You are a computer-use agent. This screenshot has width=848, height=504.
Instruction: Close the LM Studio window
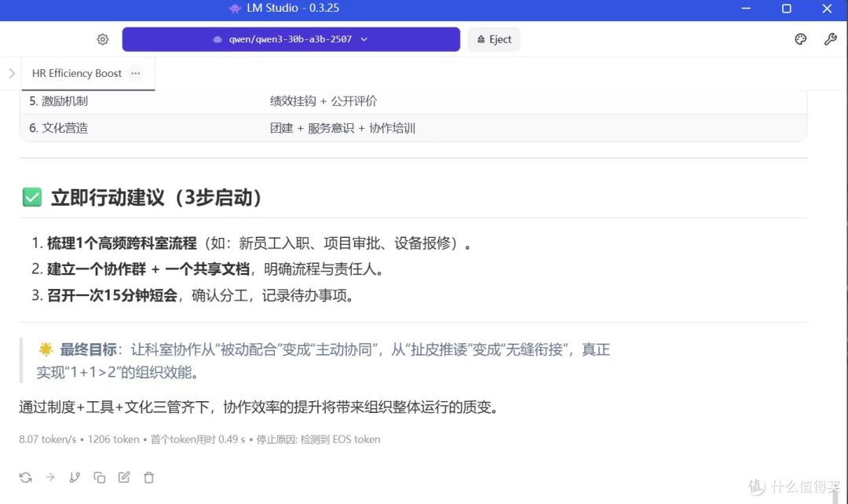pyautogui.click(x=827, y=9)
